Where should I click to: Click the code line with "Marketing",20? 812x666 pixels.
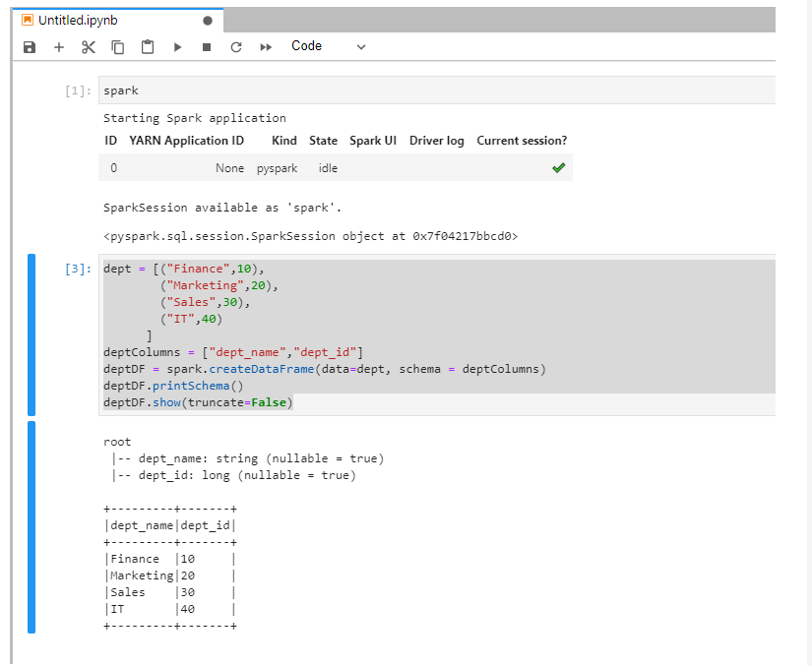click(219, 285)
